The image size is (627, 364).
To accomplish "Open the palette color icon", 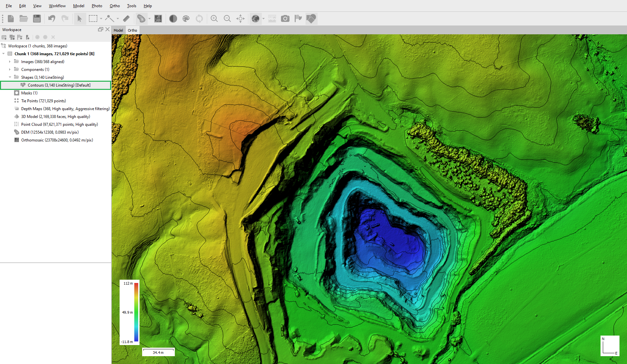I will point(186,19).
